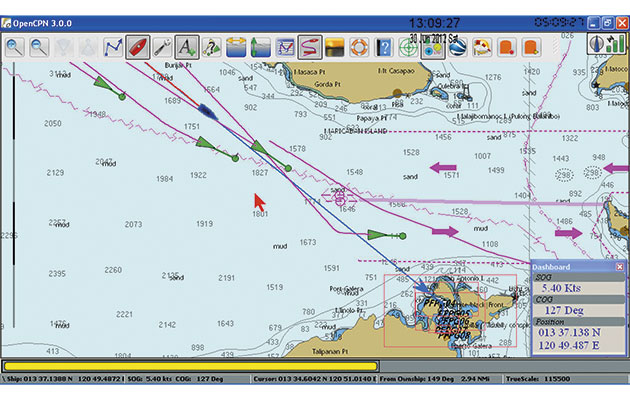630x400 pixels.
Task: Zoom out of the chart
Action: (x=39, y=47)
